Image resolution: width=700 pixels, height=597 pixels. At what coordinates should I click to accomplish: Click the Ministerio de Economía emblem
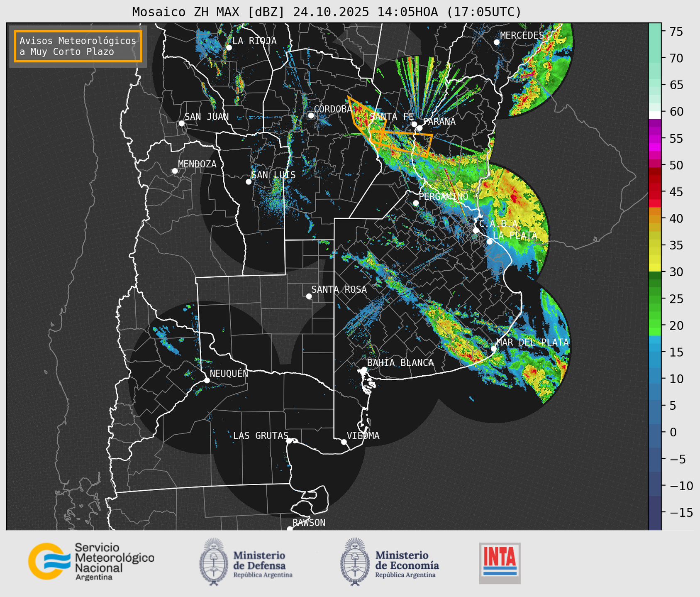tap(354, 562)
